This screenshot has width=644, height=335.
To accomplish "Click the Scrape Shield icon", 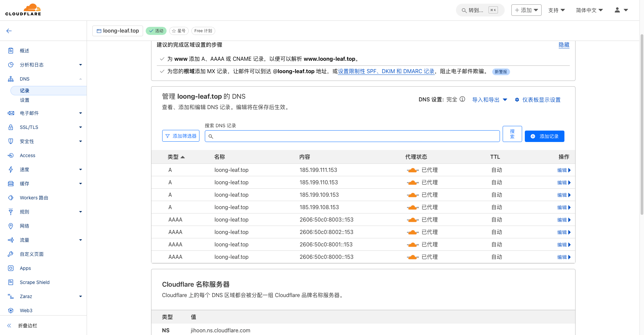I will point(11,282).
